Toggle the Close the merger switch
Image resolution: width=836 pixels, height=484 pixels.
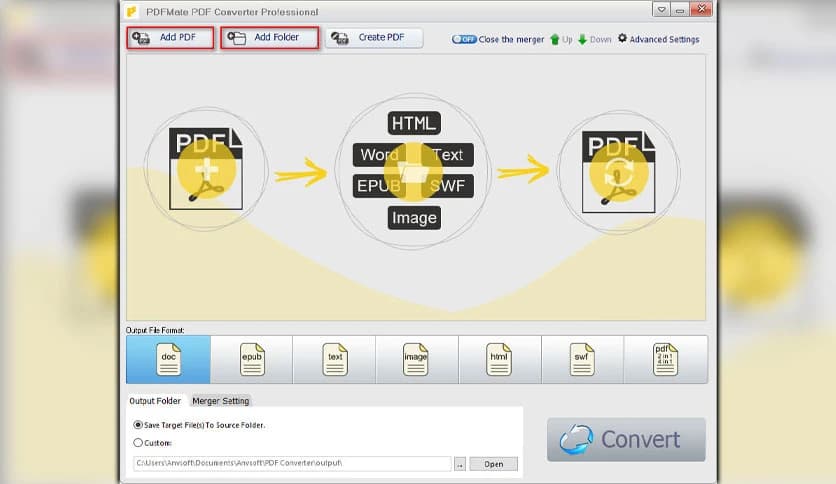coord(464,39)
